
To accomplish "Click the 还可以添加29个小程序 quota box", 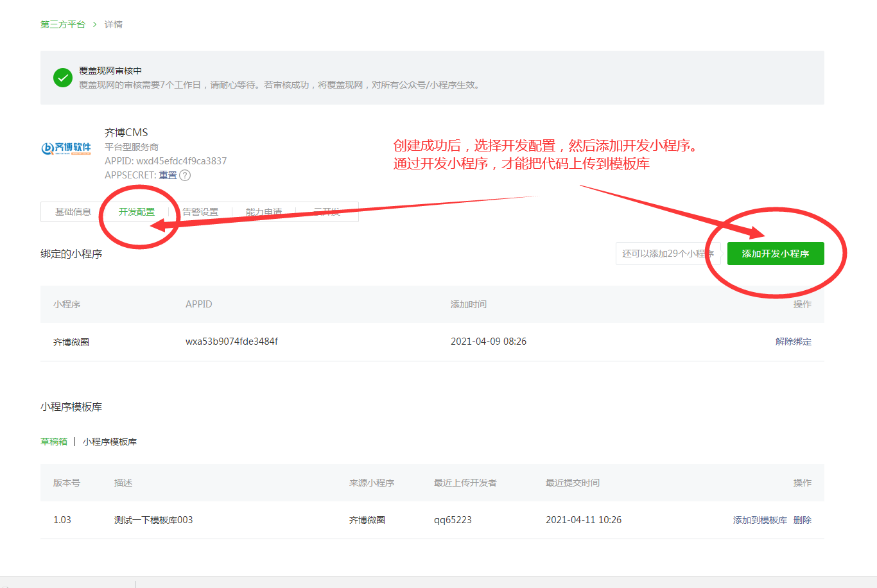I will point(666,254).
